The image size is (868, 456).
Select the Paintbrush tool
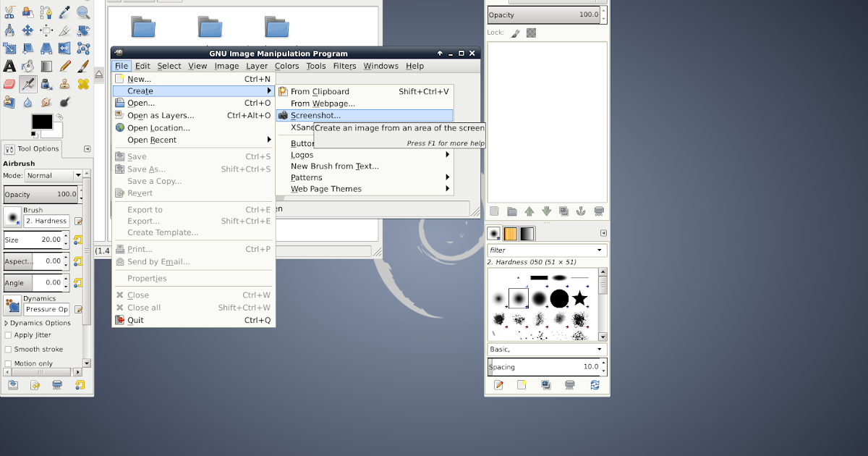coord(83,66)
